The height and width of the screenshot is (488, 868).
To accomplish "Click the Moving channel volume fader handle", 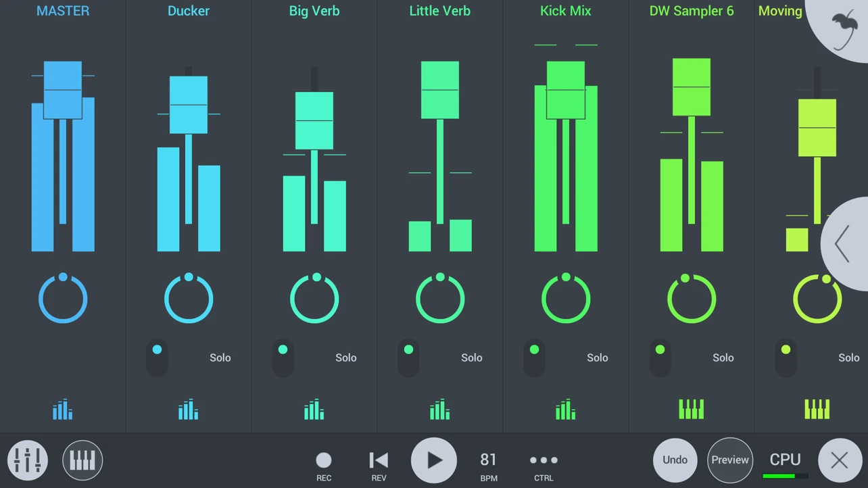I will (x=817, y=128).
